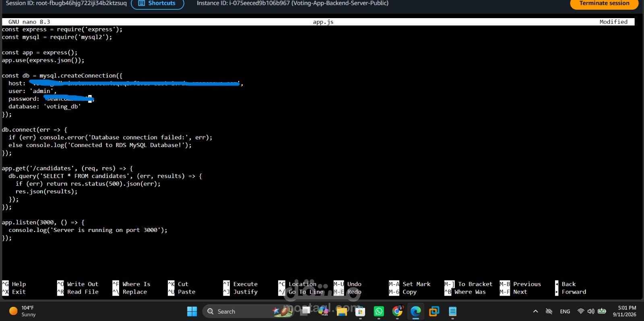
Task: Open ENG language input selector
Action: click(x=565, y=311)
